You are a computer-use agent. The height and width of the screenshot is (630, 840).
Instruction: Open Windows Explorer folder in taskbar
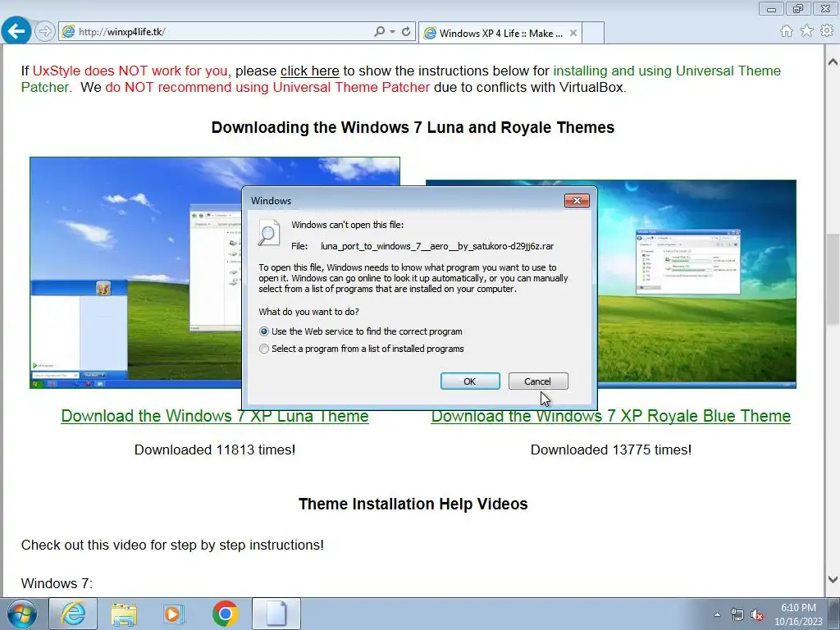click(124, 614)
